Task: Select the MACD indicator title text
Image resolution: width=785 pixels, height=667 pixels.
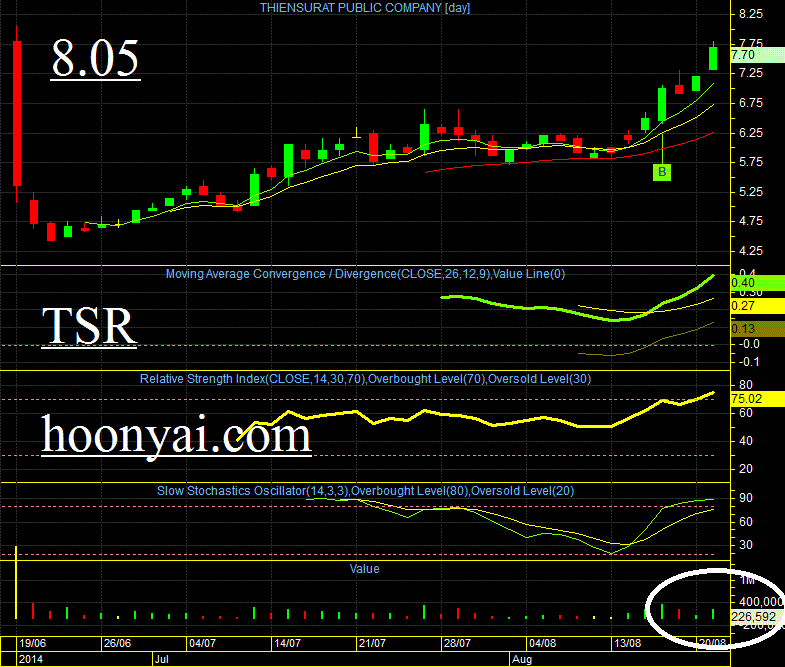Action: pos(365,274)
